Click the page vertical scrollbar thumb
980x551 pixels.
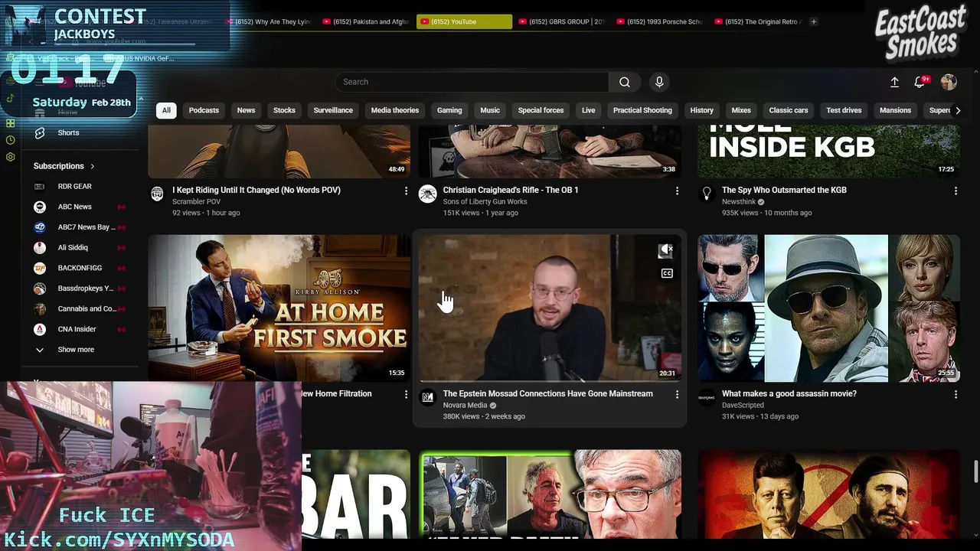coord(975,471)
